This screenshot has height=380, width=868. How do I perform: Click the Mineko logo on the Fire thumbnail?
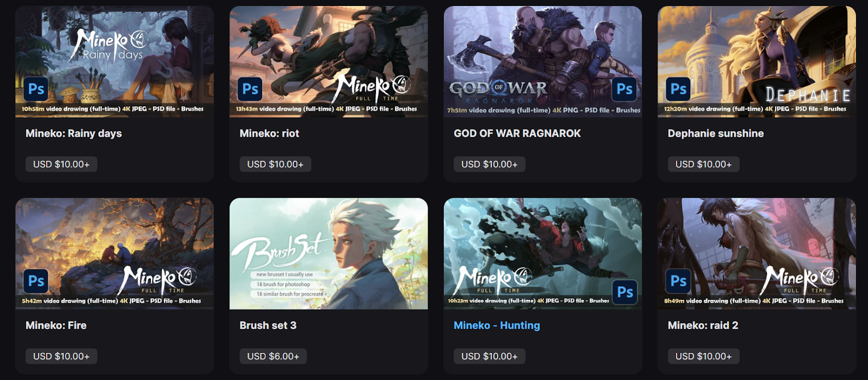point(157,280)
